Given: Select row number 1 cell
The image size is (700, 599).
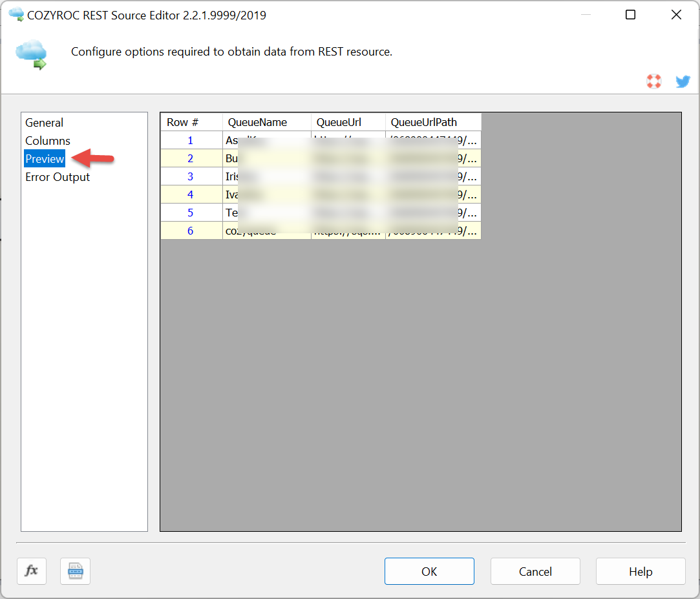Looking at the screenshot, I should click(191, 140).
